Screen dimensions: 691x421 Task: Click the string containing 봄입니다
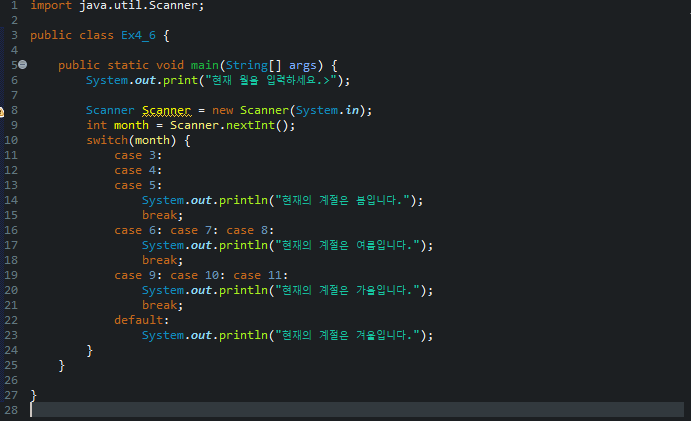pos(342,200)
